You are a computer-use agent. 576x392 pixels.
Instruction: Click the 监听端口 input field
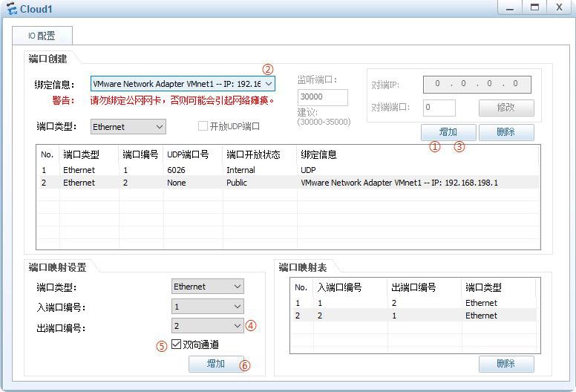(x=322, y=97)
